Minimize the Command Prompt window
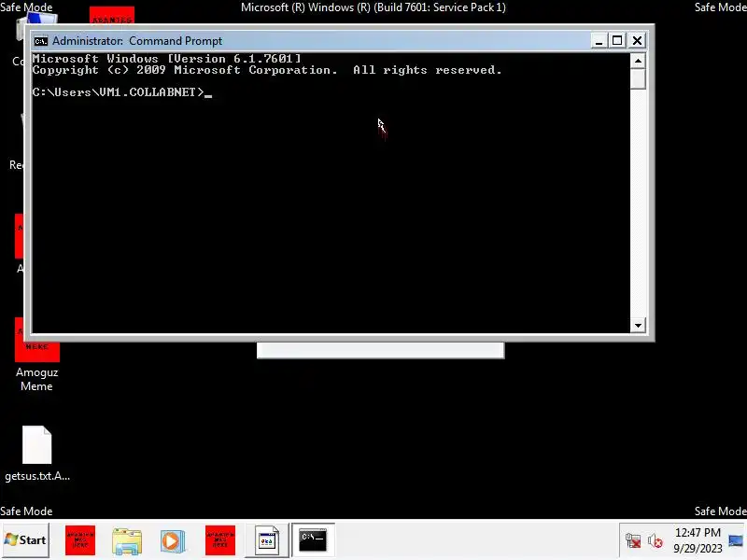The image size is (747, 560). pyautogui.click(x=599, y=41)
